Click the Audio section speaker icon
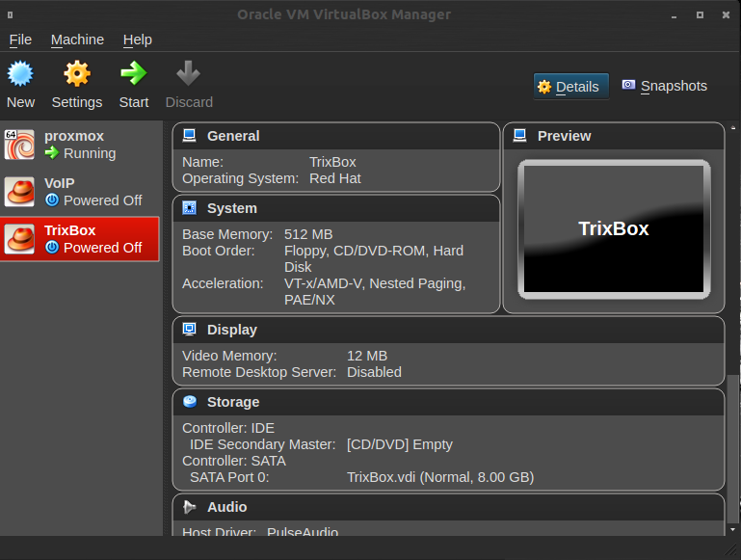This screenshot has width=741, height=560. tap(190, 507)
